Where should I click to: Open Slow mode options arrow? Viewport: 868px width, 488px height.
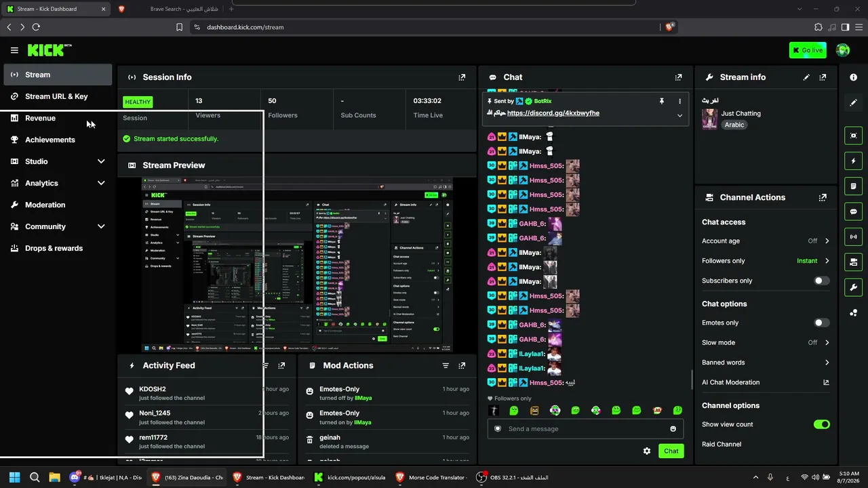pyautogui.click(x=827, y=342)
